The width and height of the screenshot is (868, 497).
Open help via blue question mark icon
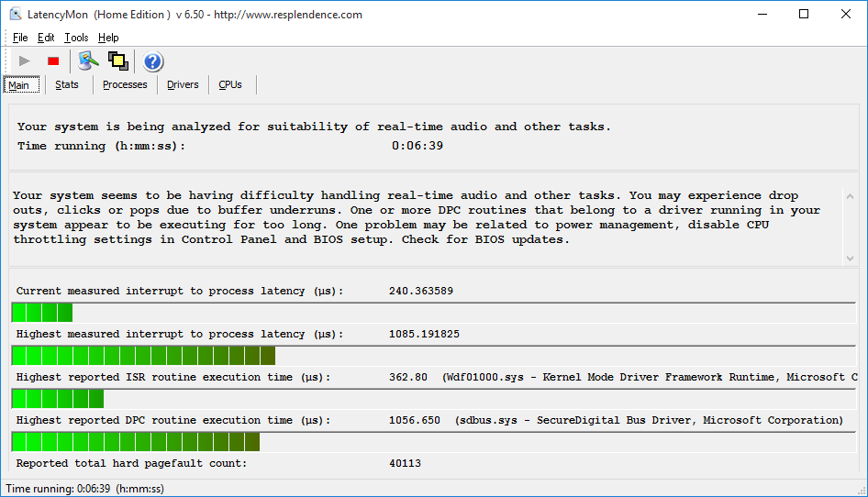tap(153, 61)
